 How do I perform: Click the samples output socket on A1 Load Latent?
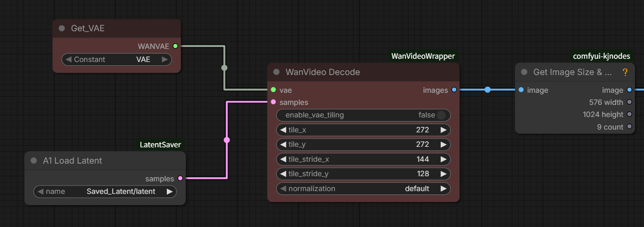click(180, 179)
